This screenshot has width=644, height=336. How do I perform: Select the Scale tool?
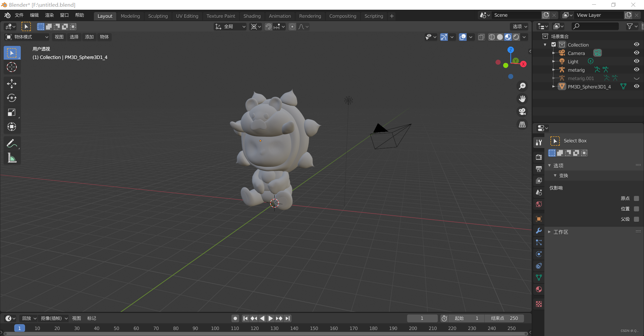pyautogui.click(x=12, y=112)
